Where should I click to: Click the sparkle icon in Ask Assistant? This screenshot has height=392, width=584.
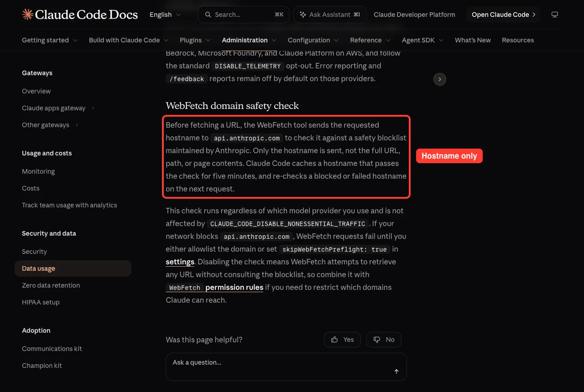(302, 15)
